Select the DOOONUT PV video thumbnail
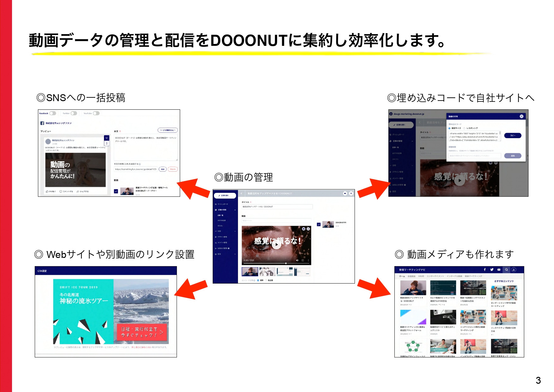Screen dimensions: 554x392 click(x=327, y=224)
